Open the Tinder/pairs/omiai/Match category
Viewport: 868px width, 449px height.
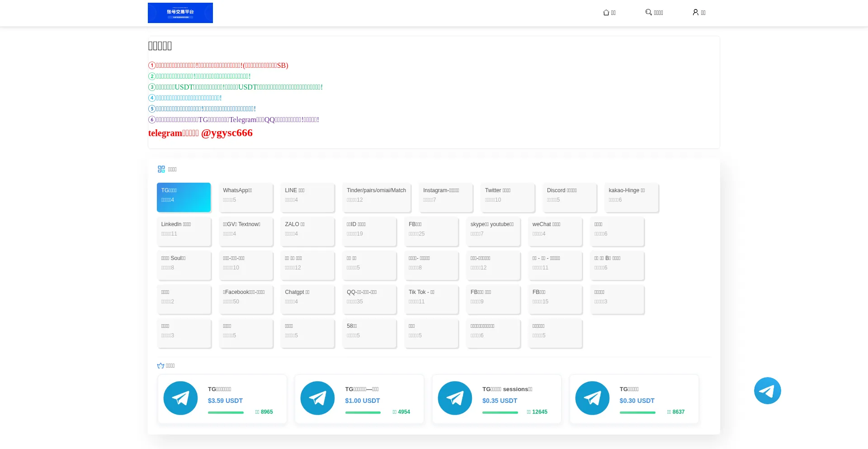(x=376, y=197)
